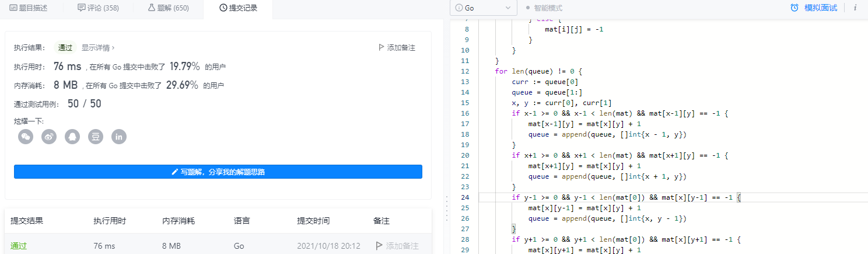Image resolution: width=868 pixels, height=254 pixels.
Task: Click the 语言 column header
Action: click(x=242, y=221)
